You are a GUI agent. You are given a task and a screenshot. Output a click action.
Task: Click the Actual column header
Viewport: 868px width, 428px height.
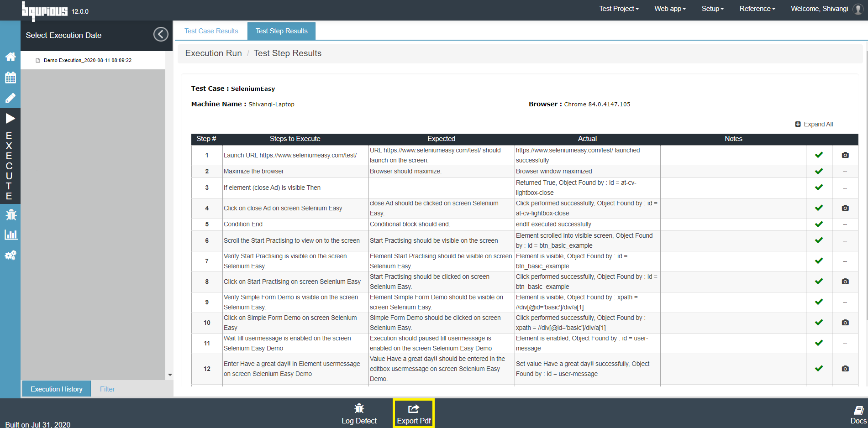coord(588,139)
